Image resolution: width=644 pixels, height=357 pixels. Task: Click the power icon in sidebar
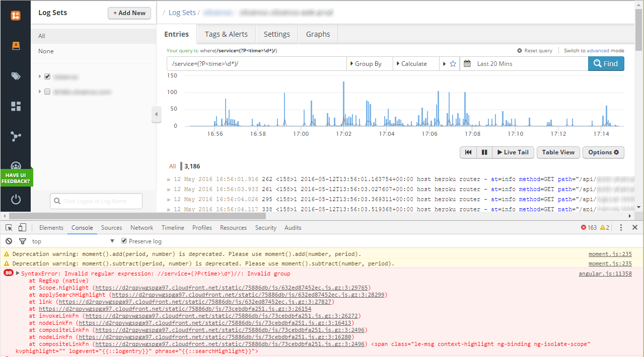point(16,199)
